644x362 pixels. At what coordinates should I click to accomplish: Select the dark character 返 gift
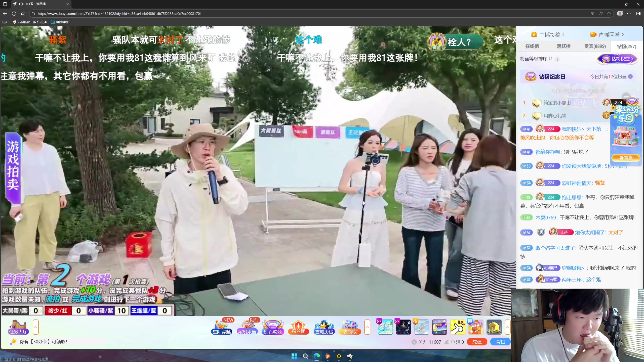[x=403, y=327]
